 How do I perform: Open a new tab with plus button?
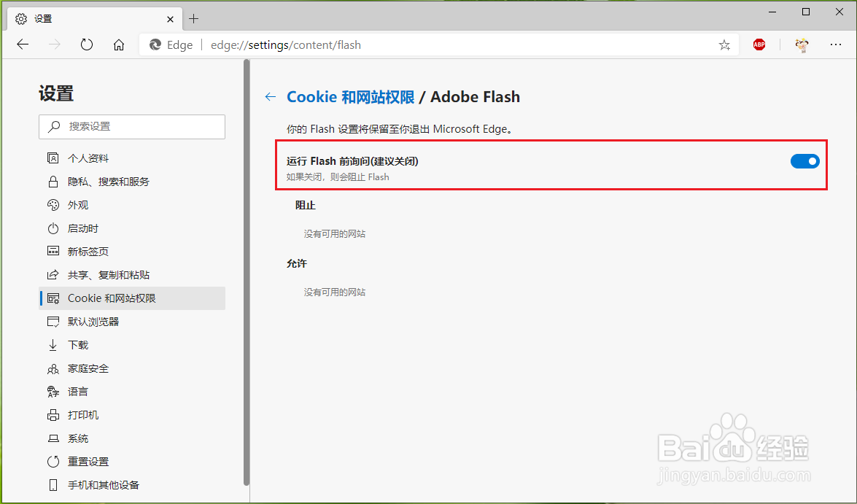coord(193,18)
